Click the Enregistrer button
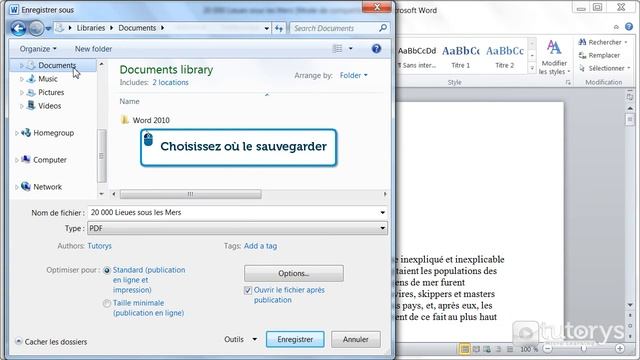 point(295,339)
